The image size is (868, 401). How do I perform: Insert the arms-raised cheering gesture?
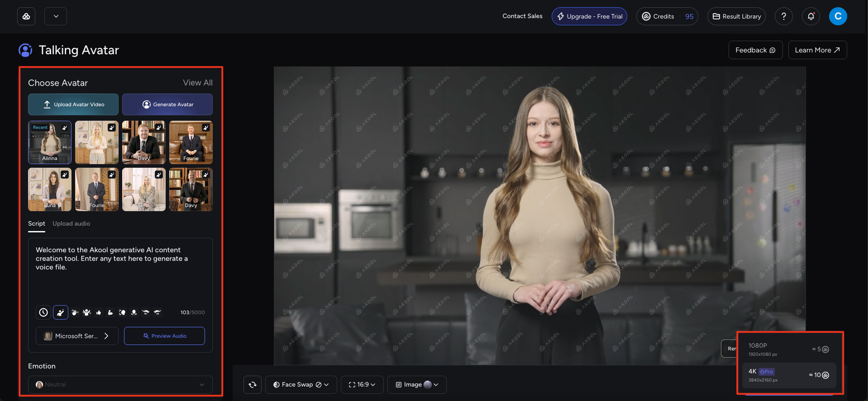pyautogui.click(x=87, y=312)
